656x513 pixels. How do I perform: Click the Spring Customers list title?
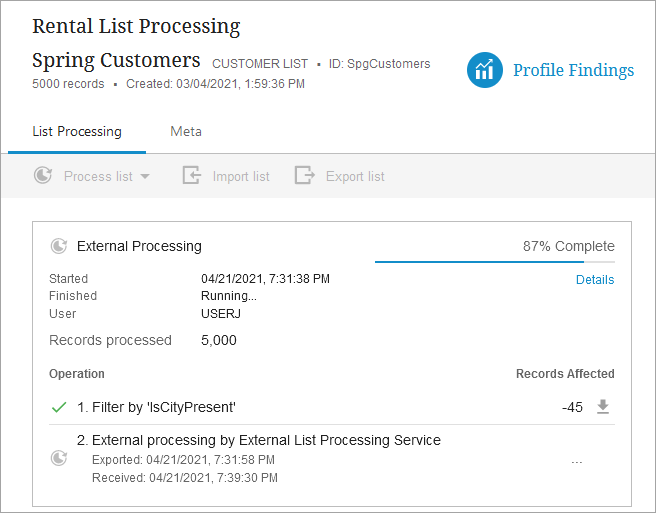point(116,59)
